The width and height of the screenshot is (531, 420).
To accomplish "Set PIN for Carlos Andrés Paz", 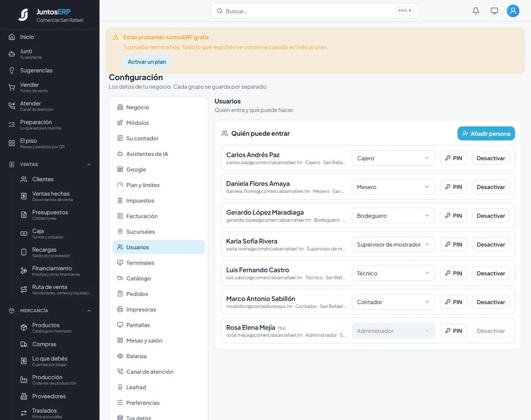I will (x=454, y=158).
